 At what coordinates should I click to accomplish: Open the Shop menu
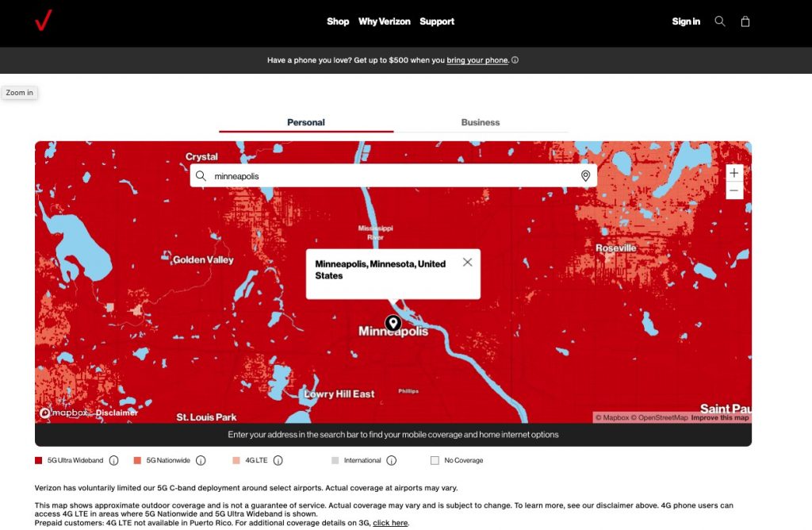338,21
